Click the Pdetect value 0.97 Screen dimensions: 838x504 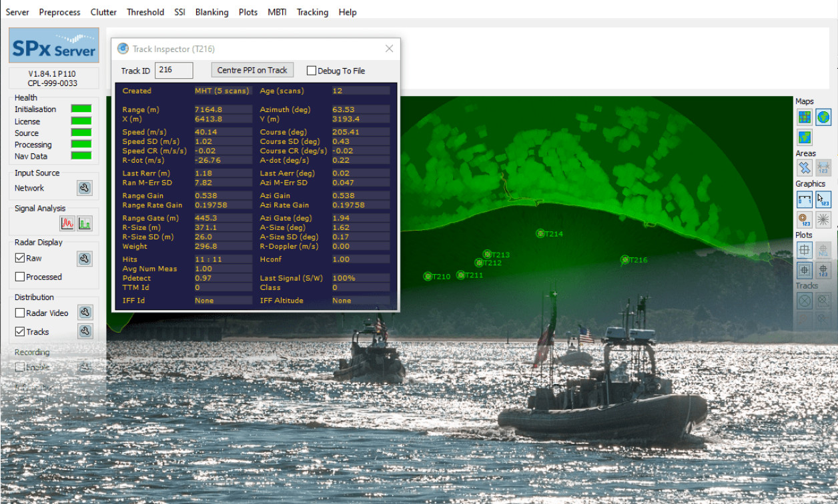tap(223, 278)
